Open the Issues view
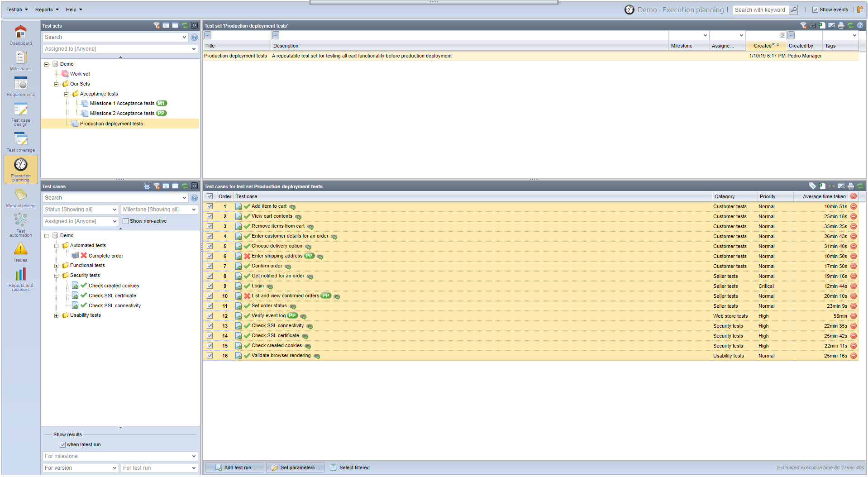Image resolution: width=868 pixels, height=477 pixels. [x=21, y=252]
